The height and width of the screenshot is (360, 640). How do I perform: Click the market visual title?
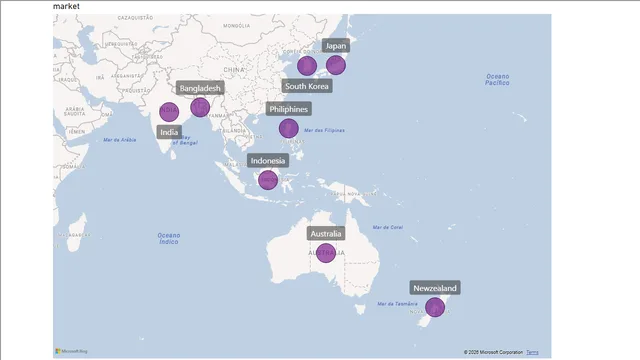pyautogui.click(x=66, y=6)
